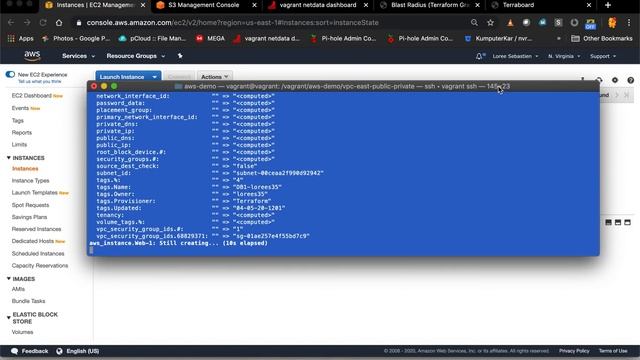Open Capacity Reservations in sidebar
This screenshot has height=360, width=640.
click(40, 266)
